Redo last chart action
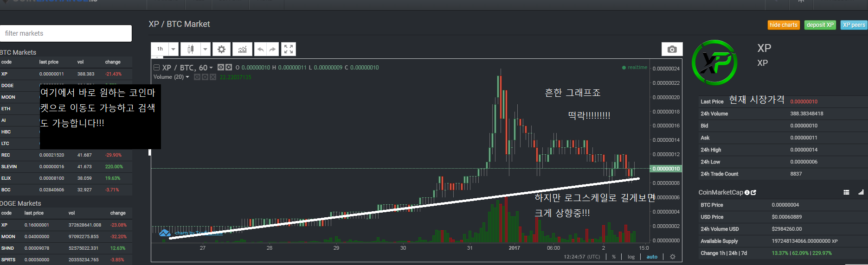 click(x=273, y=49)
